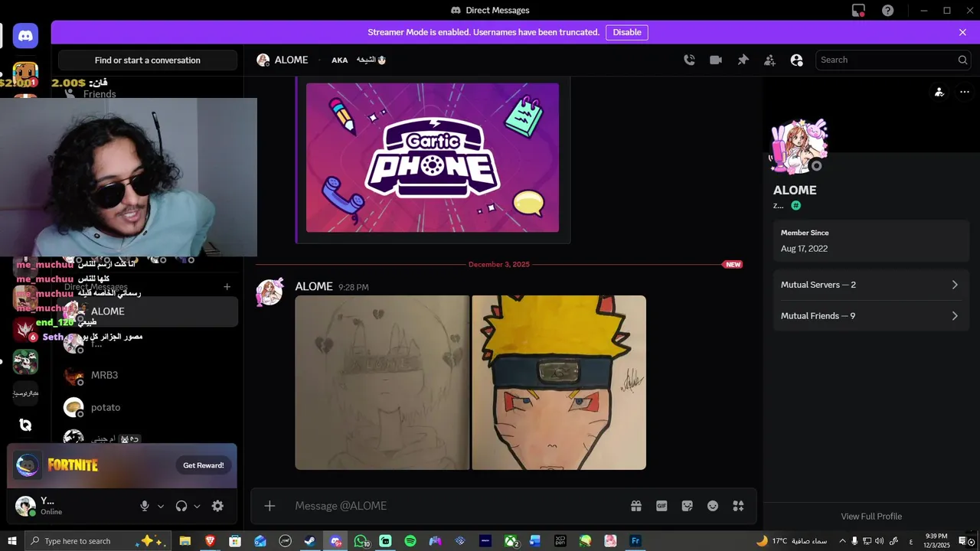Screen dimensions: 980x551
Task: Open the profile more options menu
Action: tap(965, 92)
